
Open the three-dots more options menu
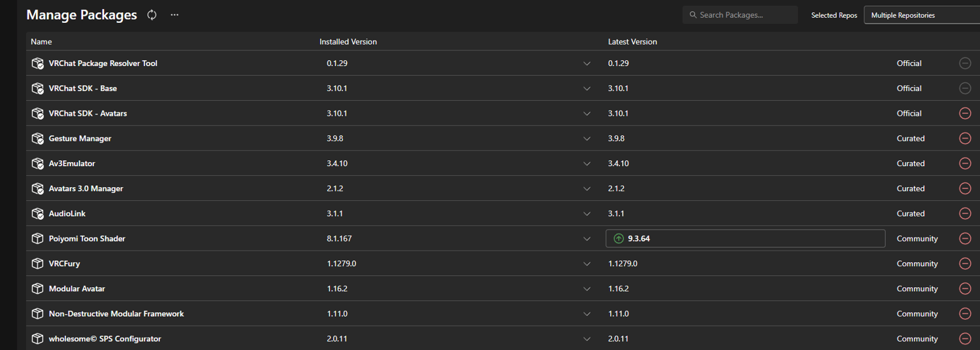tap(174, 15)
